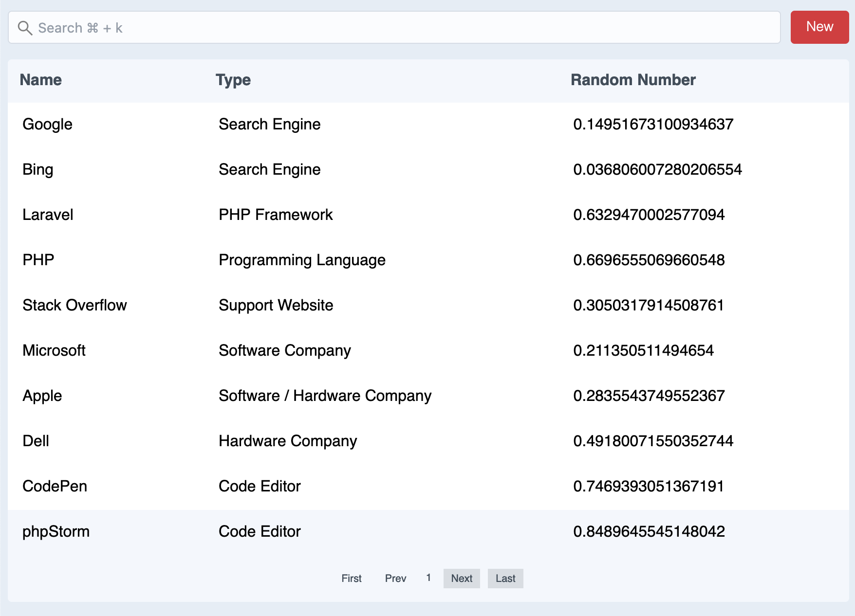Focus the Search input field
The image size is (855, 616).
point(394,28)
